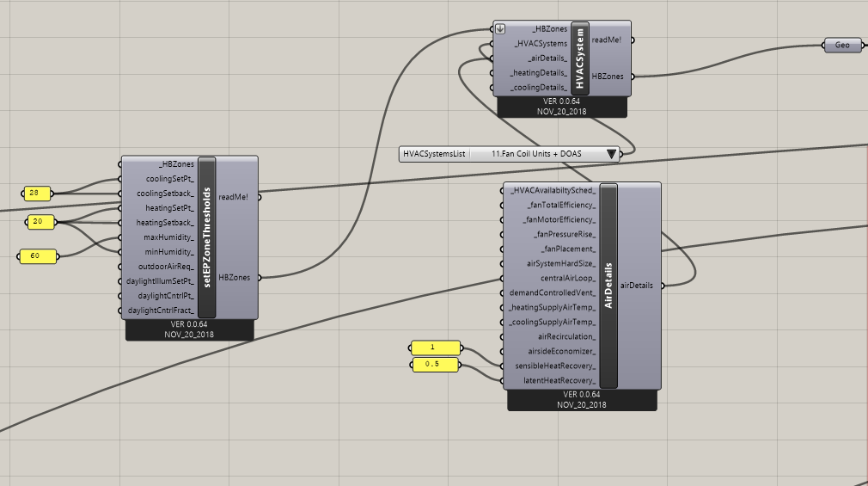This screenshot has width=868, height=486.
Task: Click the centralAirLoop_ input of the AirDetails component
Action: click(x=568, y=278)
